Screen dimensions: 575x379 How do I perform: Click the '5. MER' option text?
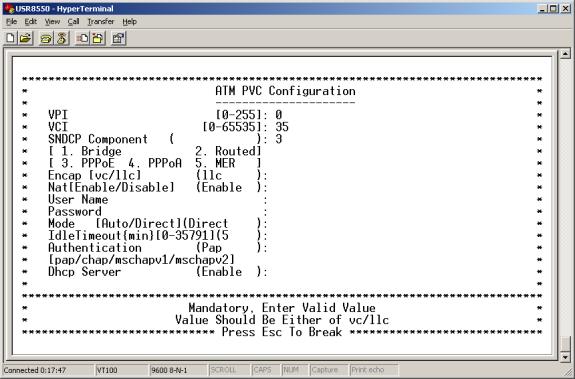(x=215, y=163)
